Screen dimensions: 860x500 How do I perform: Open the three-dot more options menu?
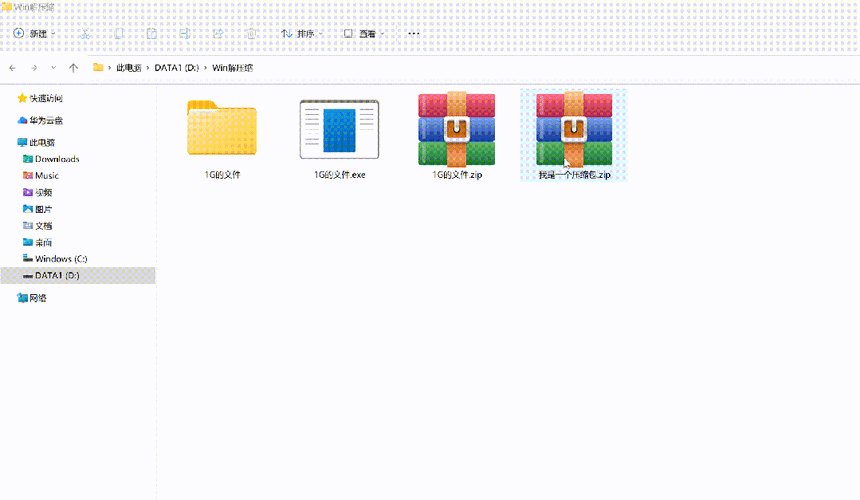point(414,33)
